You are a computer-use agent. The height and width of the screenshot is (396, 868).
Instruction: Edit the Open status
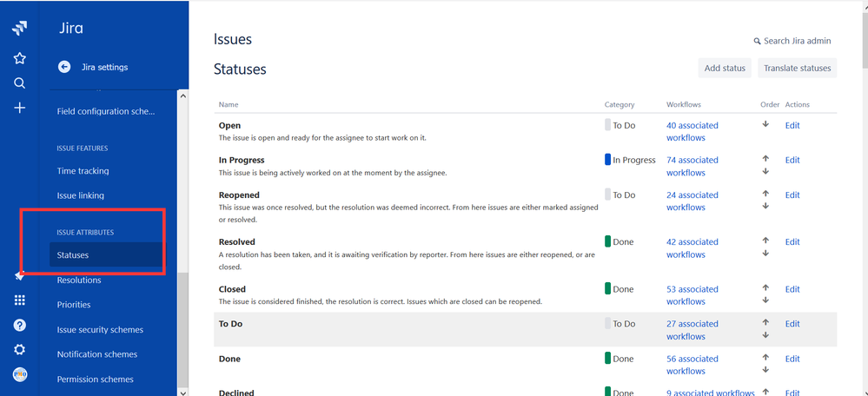pyautogui.click(x=792, y=126)
